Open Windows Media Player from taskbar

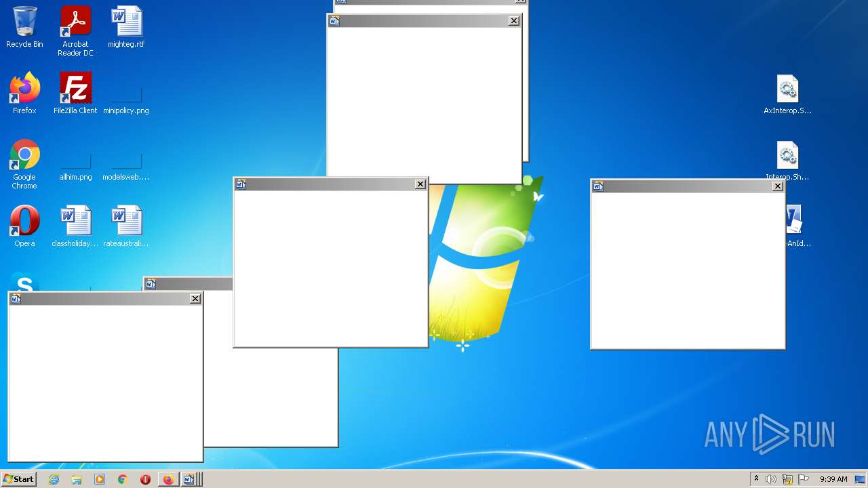tap(100, 479)
